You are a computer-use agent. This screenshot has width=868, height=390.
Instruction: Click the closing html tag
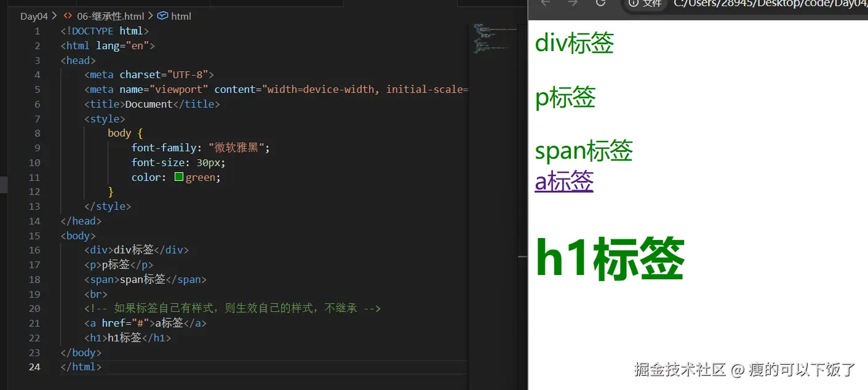click(81, 367)
